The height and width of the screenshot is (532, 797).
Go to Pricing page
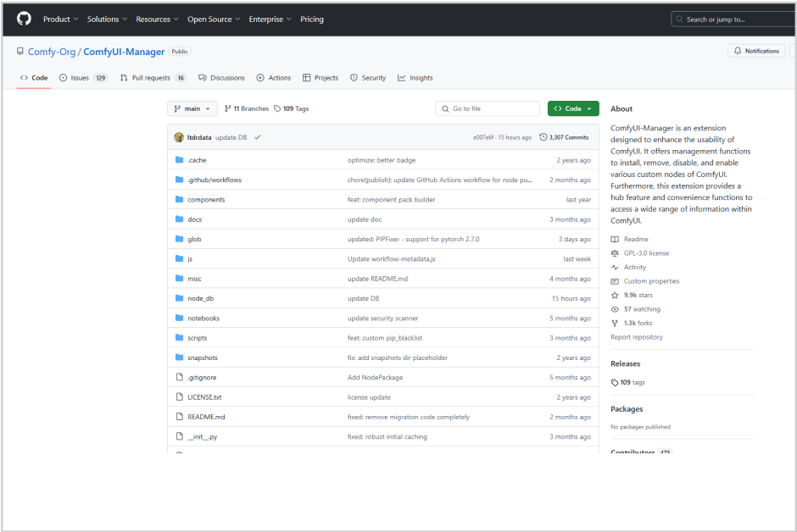pos(311,19)
